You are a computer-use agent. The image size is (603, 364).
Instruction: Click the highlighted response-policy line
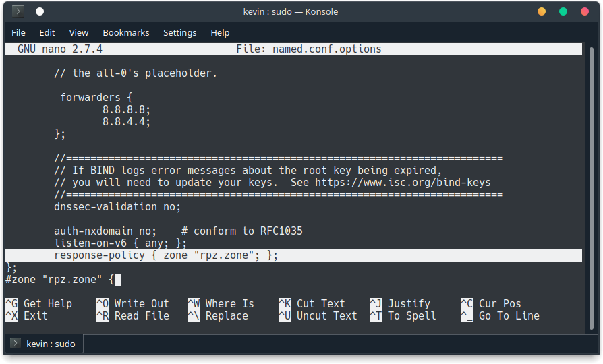pyautogui.click(x=293, y=255)
